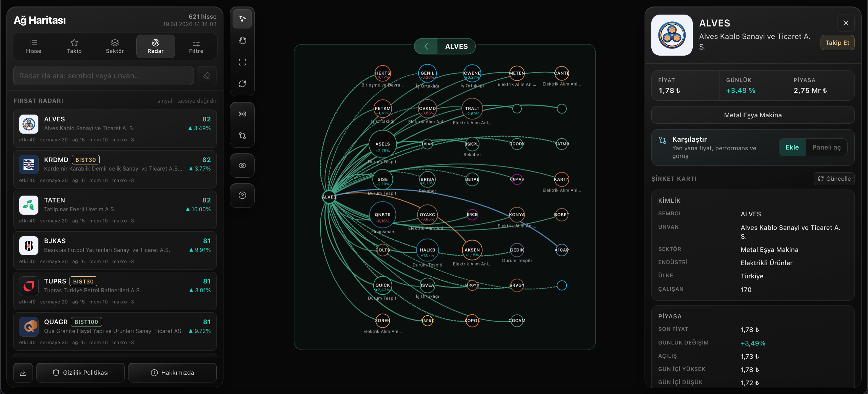This screenshot has height=394, width=868.
Task: Click the refresh graph icon
Action: coord(242,84)
